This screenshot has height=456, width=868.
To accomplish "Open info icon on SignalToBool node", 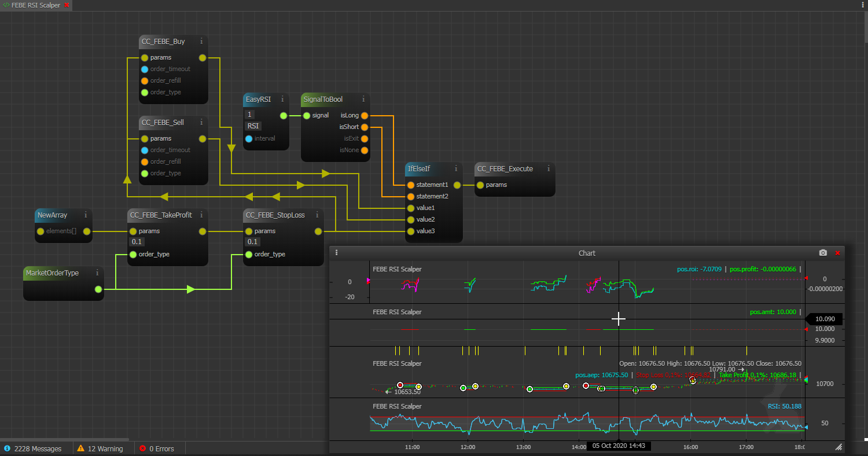I will pyautogui.click(x=363, y=99).
